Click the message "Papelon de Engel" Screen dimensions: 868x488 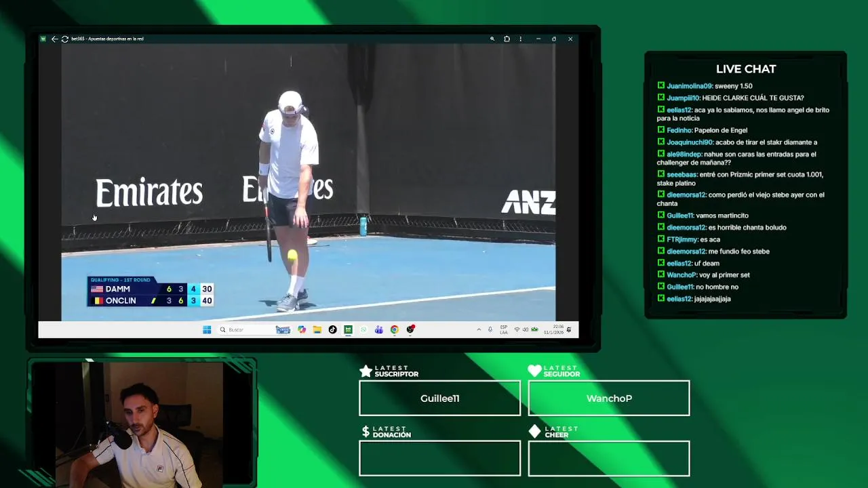point(721,130)
